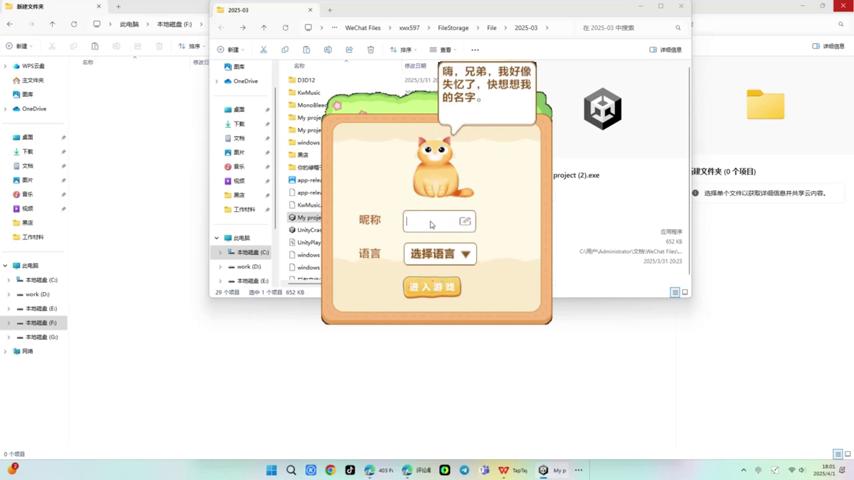Open 主文件夹 in the 新建文件夹 window sidebar
Screen dimensions: 854x480
coord(33,80)
